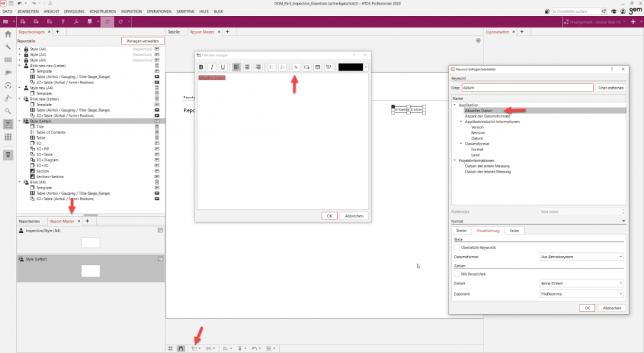The height and width of the screenshot is (353, 644).
Task: Collapse the Applikation tree node
Action: tap(454, 105)
